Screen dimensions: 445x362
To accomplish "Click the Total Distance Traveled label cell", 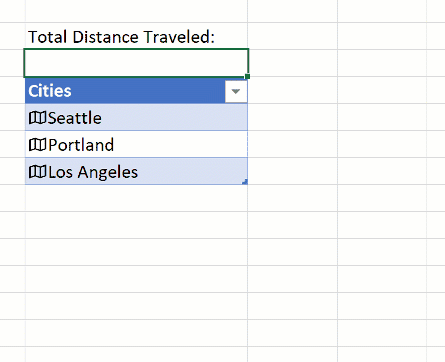I will click(136, 36).
